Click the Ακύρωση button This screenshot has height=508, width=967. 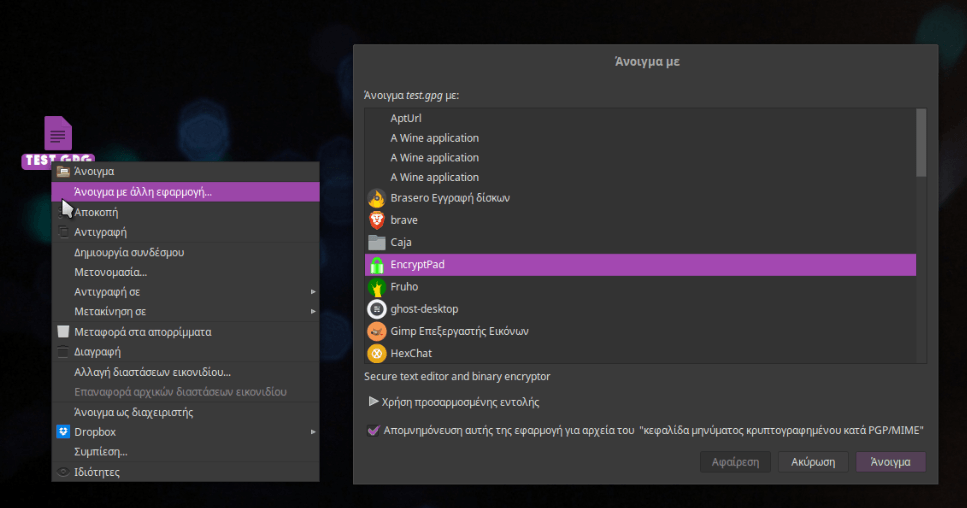pyautogui.click(x=813, y=462)
